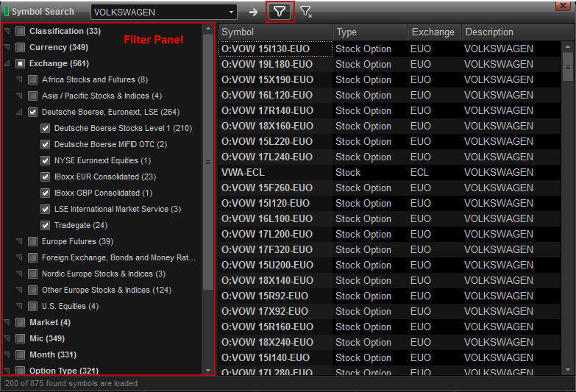Expand the Currency tree node
The height and width of the screenshot is (392, 576).
7,47
